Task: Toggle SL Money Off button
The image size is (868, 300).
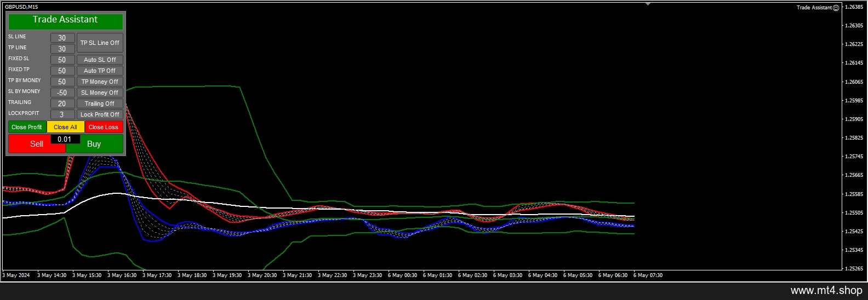Action: pyautogui.click(x=100, y=93)
